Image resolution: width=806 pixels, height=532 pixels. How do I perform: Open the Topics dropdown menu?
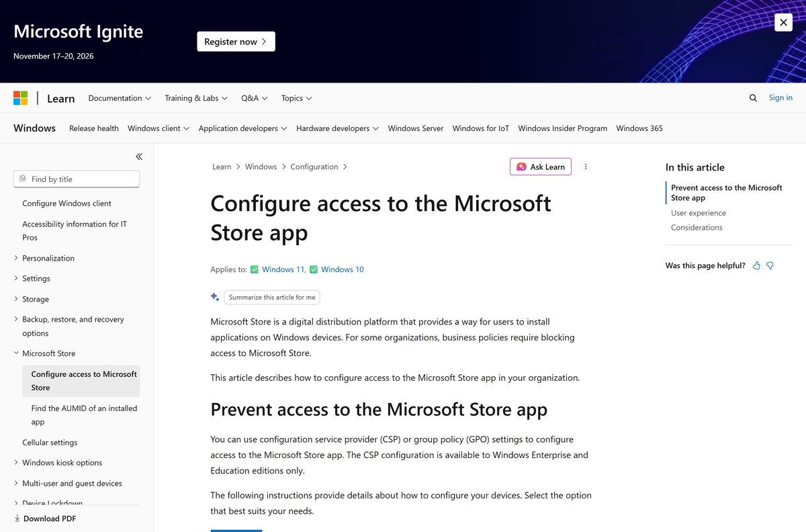pos(297,98)
